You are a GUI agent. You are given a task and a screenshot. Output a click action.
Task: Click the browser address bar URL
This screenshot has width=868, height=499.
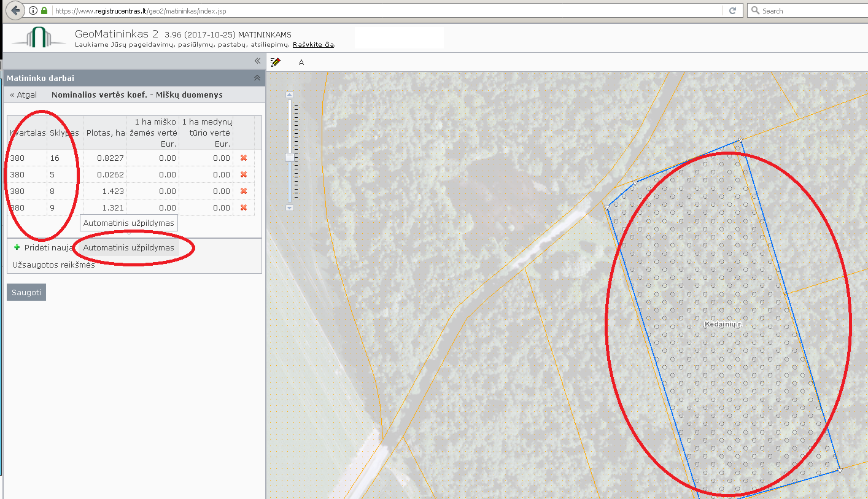[388, 10]
